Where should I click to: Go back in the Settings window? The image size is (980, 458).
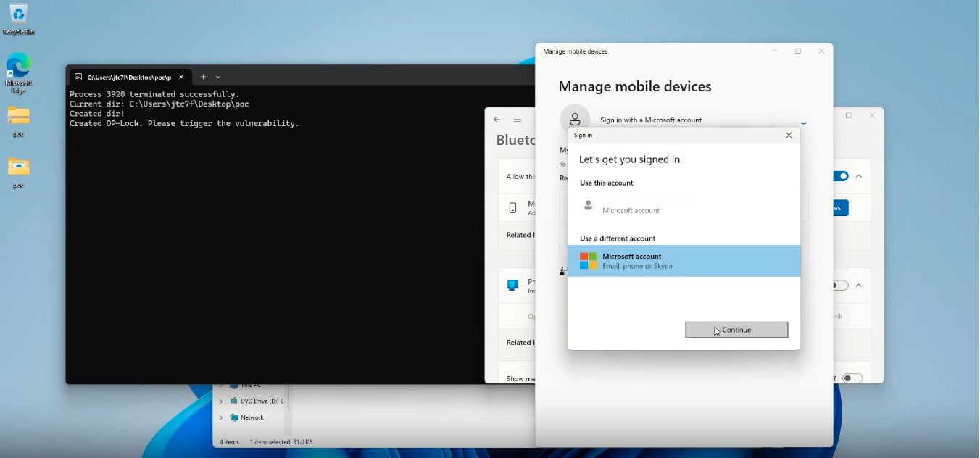tap(497, 120)
